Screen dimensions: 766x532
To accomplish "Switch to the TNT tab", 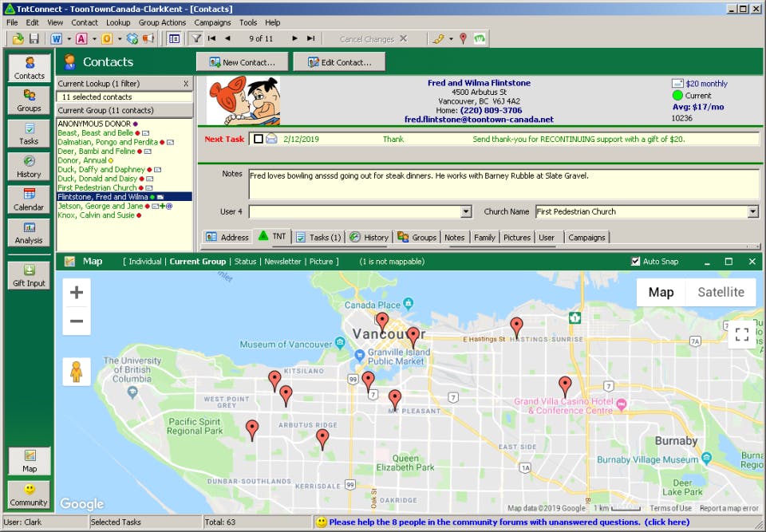I will [x=273, y=236].
